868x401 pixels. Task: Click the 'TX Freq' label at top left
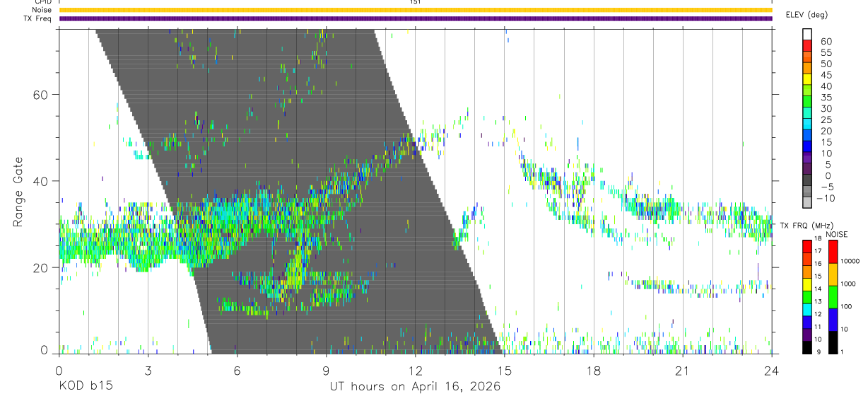(39, 18)
